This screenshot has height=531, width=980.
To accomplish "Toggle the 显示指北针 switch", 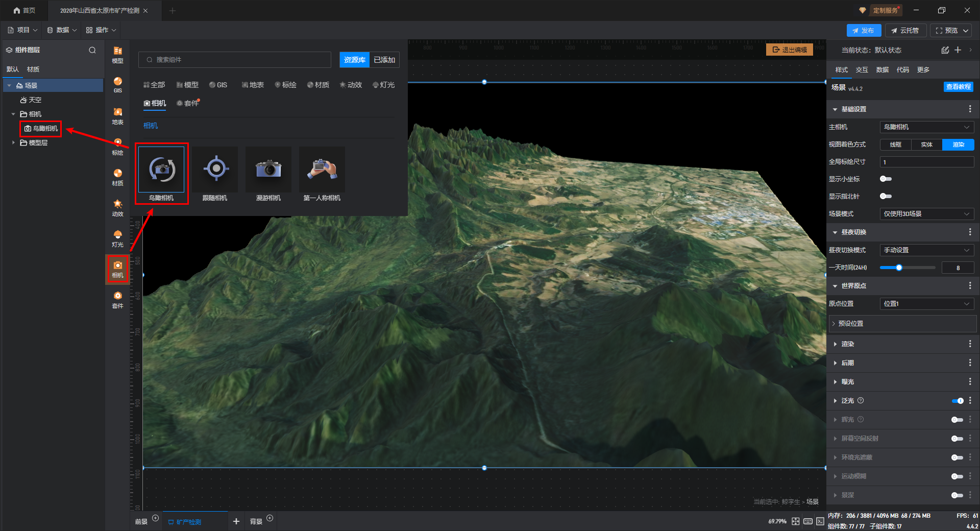I will 886,196.
